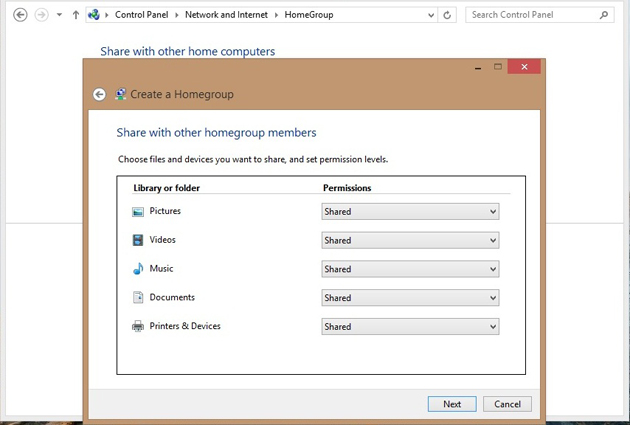Open the Videos permissions dropdown
The image size is (630, 425).
point(410,241)
